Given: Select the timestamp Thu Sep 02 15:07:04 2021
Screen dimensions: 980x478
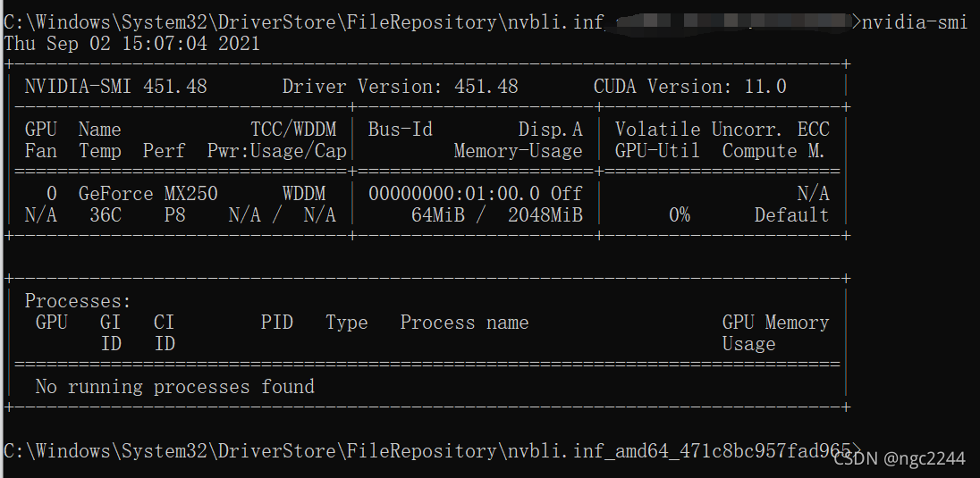Looking at the screenshot, I should tap(131, 44).
